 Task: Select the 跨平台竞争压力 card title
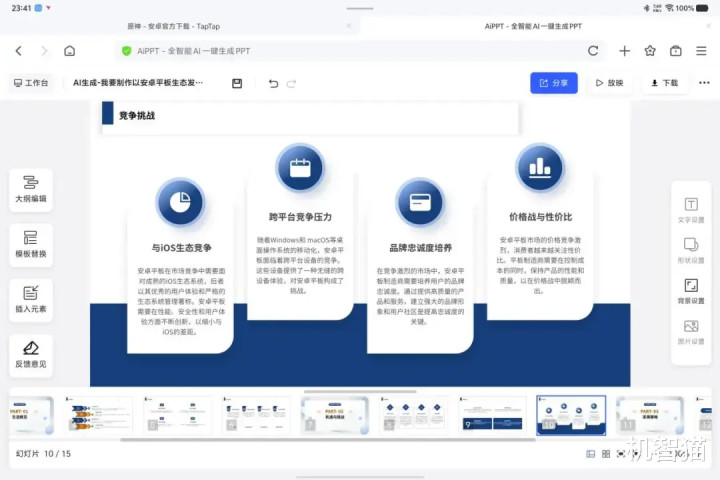click(300, 217)
